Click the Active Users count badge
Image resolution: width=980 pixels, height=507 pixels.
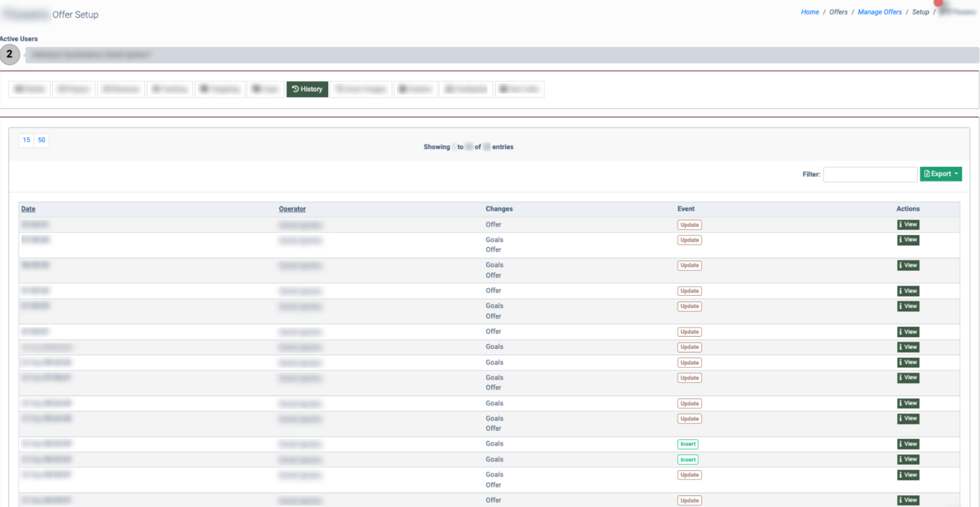(10, 54)
